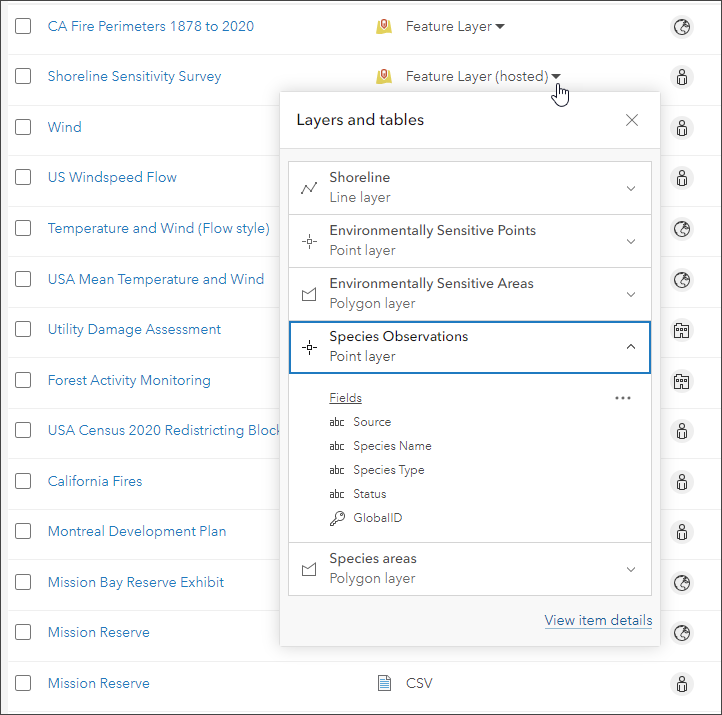Image resolution: width=722 pixels, height=715 pixels.
Task: Collapse the Species Observations layer chevron
Action: 631,347
